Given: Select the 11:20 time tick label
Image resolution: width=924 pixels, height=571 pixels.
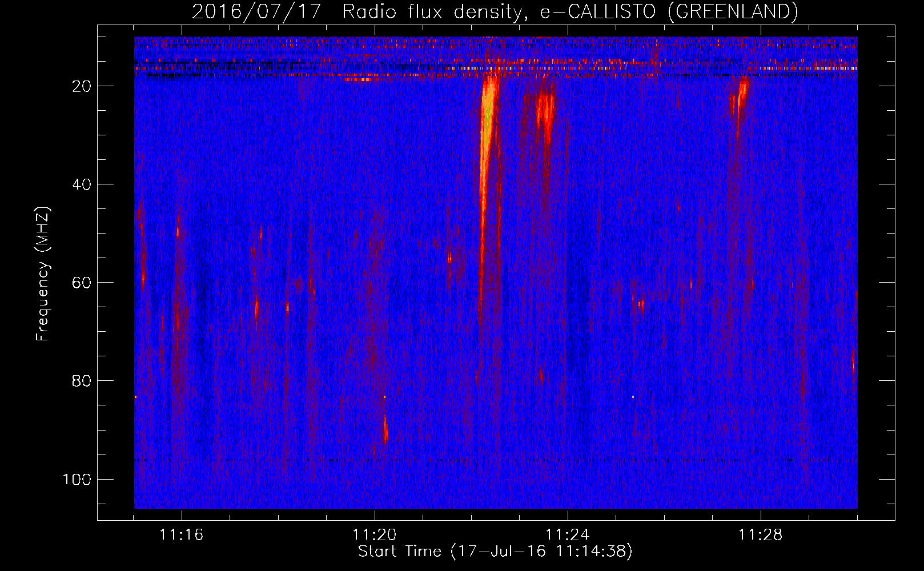Looking at the screenshot, I should pos(375,535).
